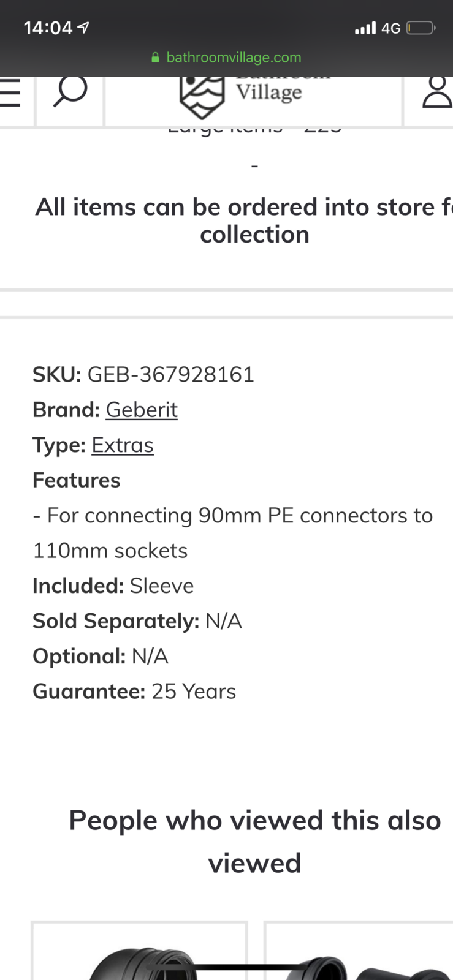Tap the store collection notice text
Screen dimensions: 453x980
point(245,221)
